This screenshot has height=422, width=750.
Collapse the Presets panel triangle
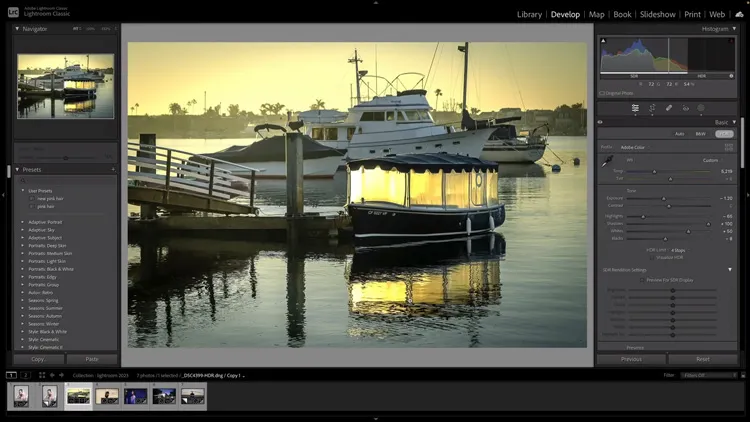click(17, 169)
